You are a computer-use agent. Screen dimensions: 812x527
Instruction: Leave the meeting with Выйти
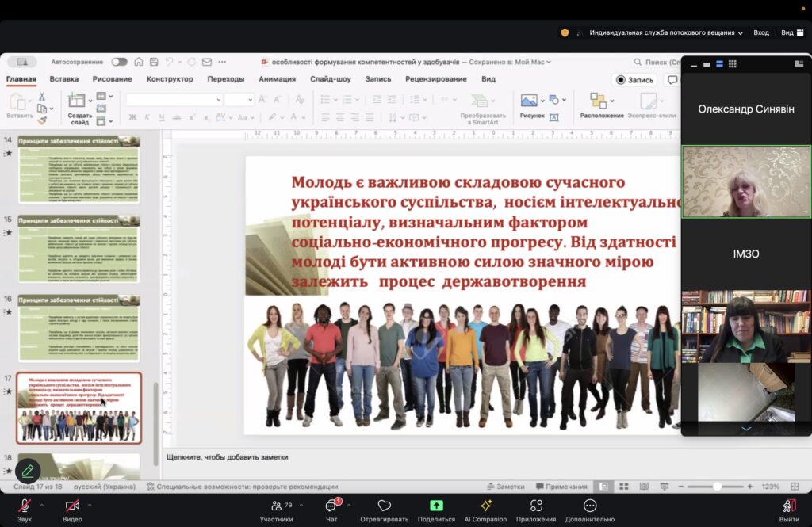coord(789,510)
